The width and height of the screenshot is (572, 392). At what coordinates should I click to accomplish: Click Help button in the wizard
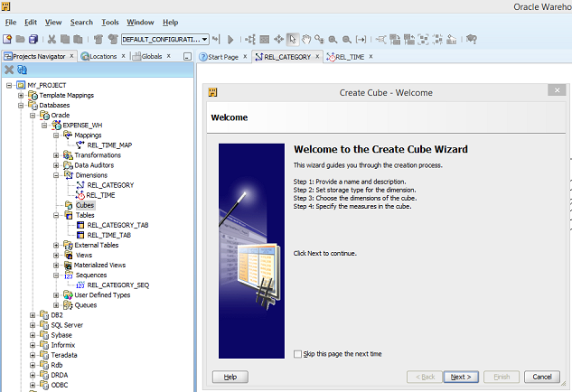tap(230, 377)
